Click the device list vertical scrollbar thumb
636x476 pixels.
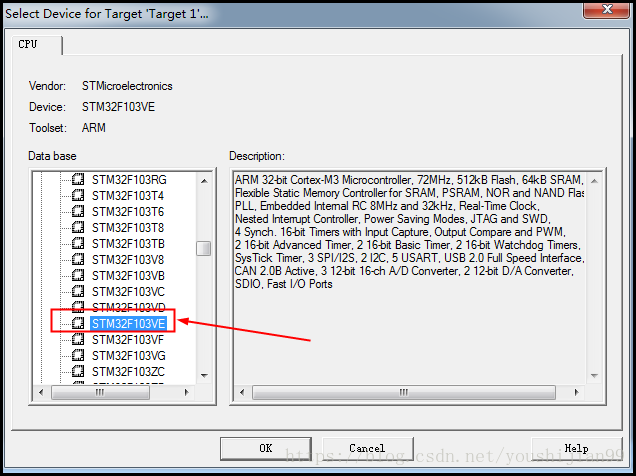204,248
